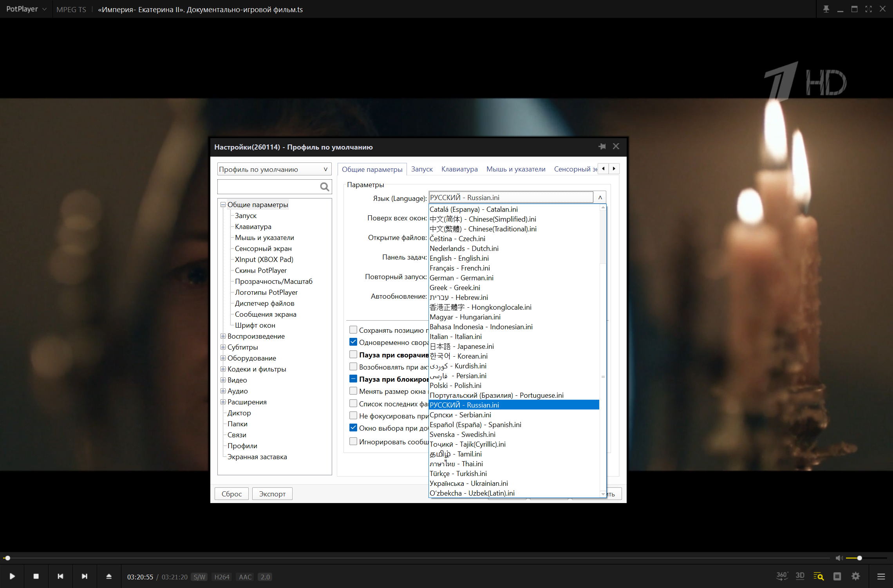Open player settings gear icon
Viewport: 893px width, 588px height.
coord(856,576)
